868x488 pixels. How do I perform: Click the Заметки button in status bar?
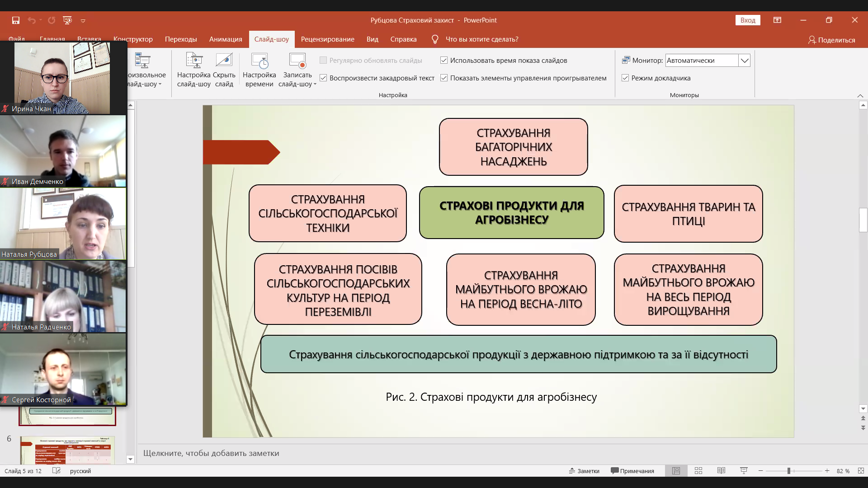(x=584, y=471)
